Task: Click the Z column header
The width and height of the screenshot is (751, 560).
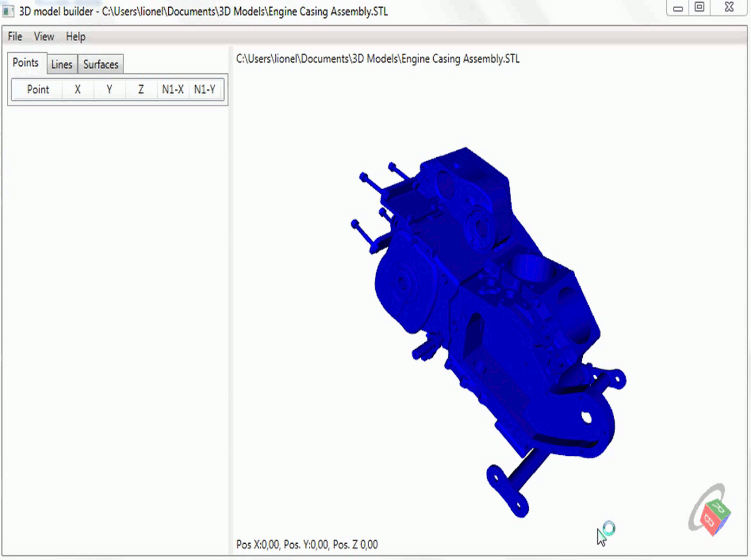Action: (141, 90)
